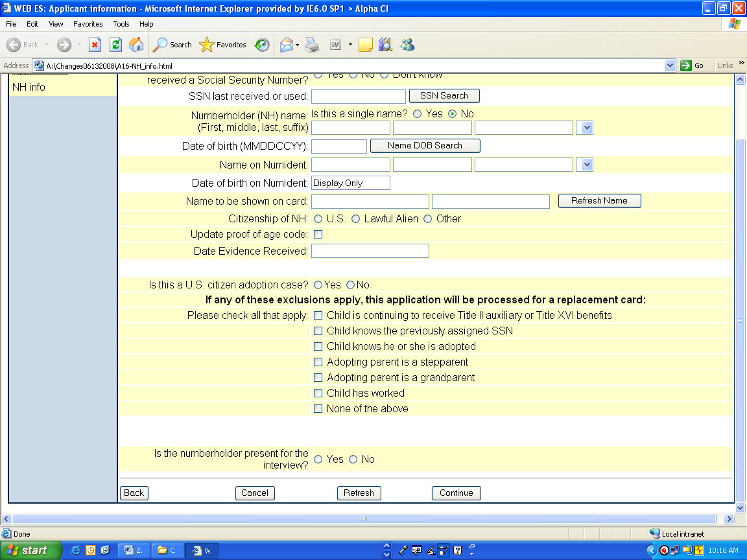The height and width of the screenshot is (560, 747).
Task: Check 'Child has worked' checkbox
Action: (318, 393)
